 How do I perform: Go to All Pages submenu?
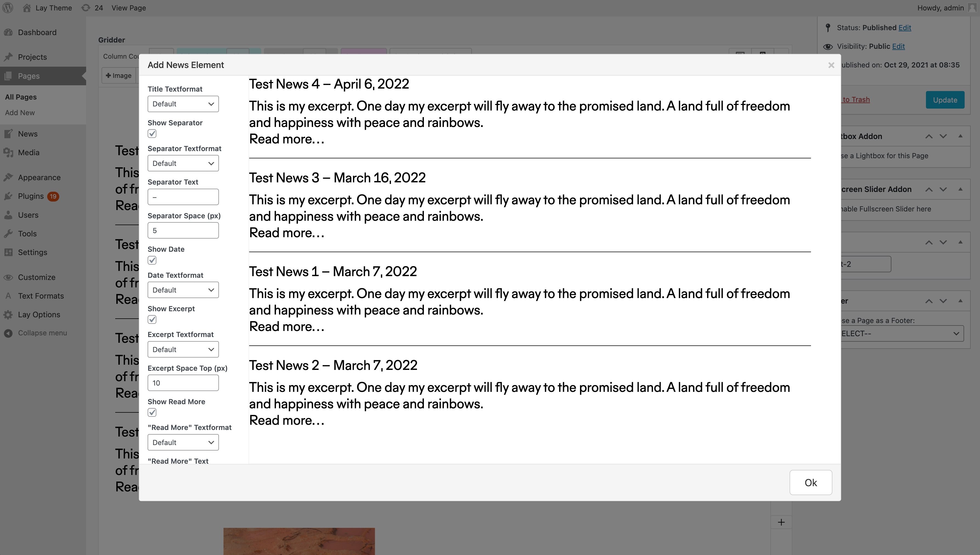(21, 97)
